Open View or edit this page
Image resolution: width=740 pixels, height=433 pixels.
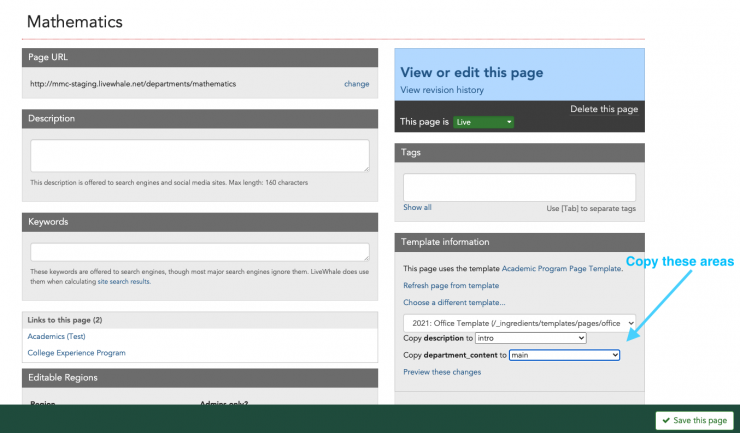471,72
